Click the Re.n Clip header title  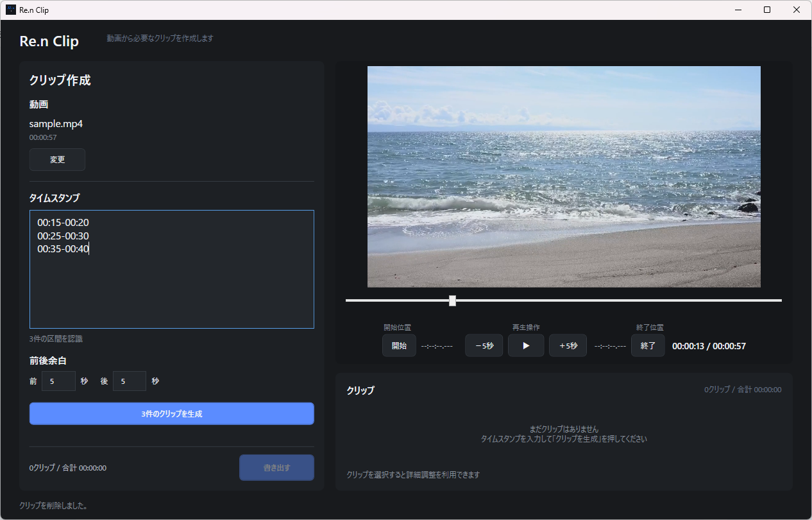point(49,41)
